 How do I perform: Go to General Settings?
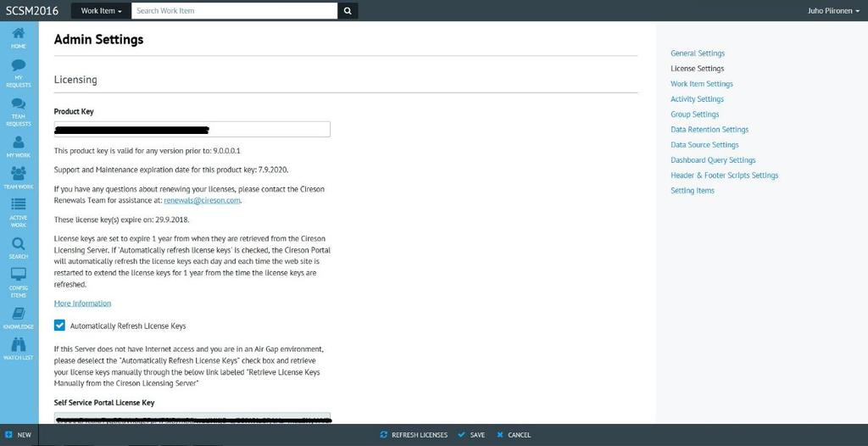[698, 53]
